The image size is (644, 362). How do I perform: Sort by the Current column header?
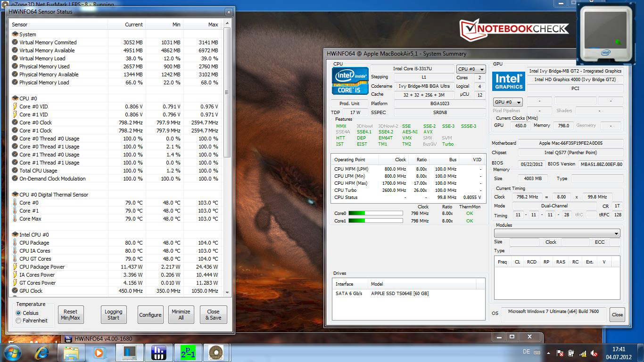point(126,25)
